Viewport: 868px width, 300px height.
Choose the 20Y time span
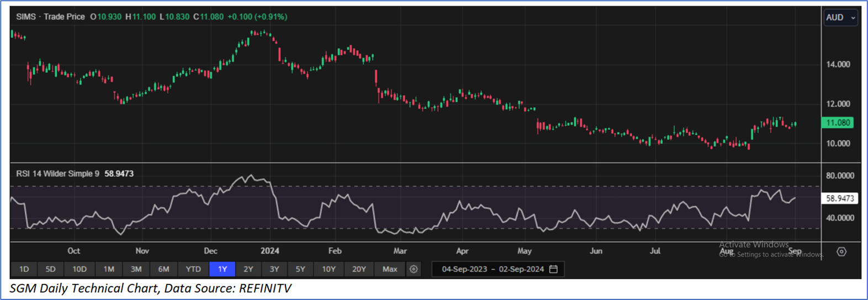click(x=359, y=269)
